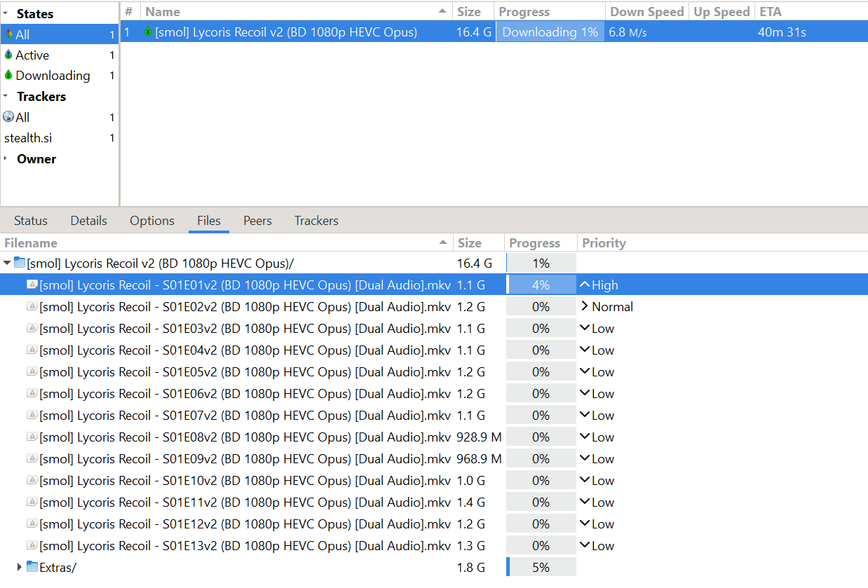Collapse the States sidebar section
868x588 pixels.
pyautogui.click(x=6, y=13)
